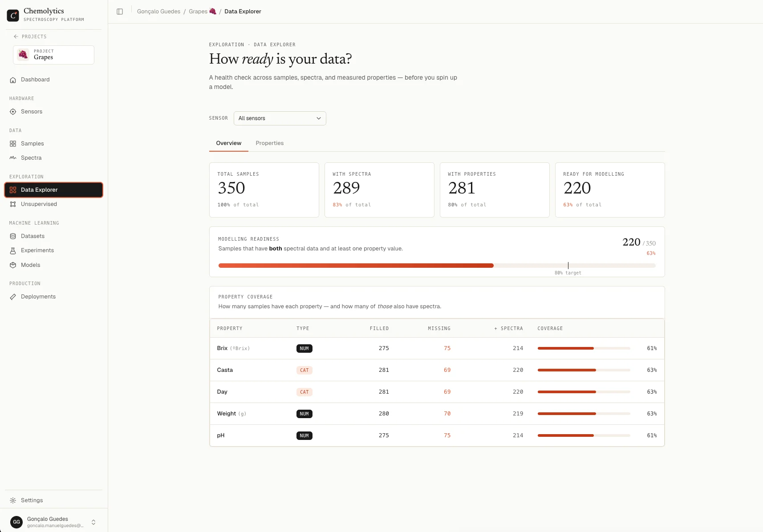This screenshot has height=532, width=763.
Task: Click the CAT badge in Casta row
Action: (x=304, y=371)
